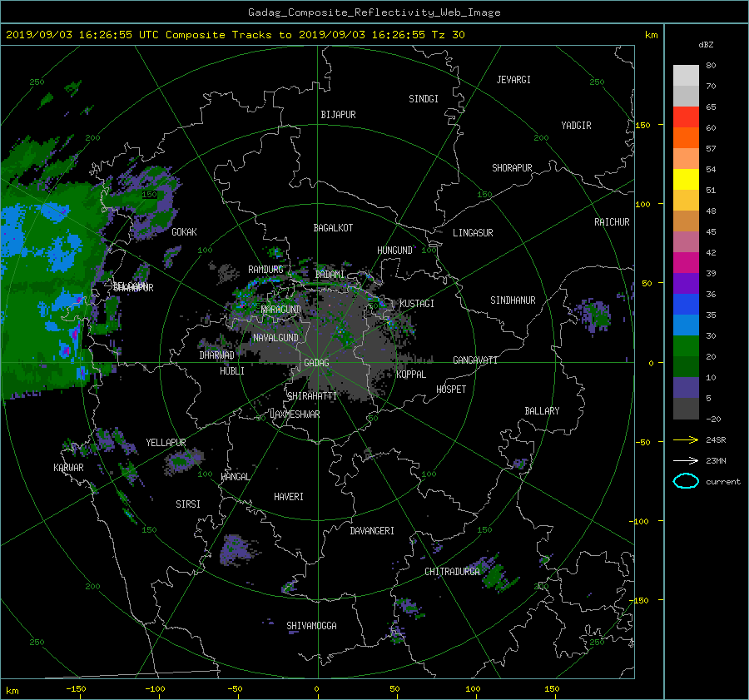Click the LAXMESHWAR city label
Viewport: 749px width, 700px height.
point(295,415)
